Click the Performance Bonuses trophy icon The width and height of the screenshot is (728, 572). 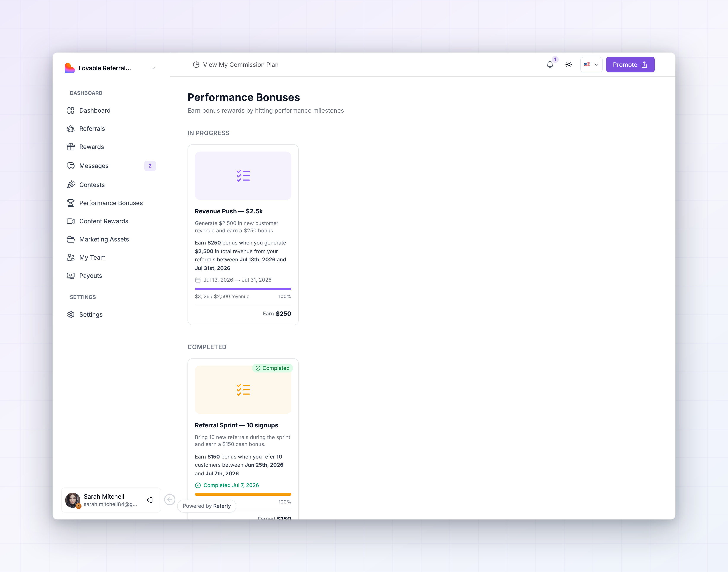pyautogui.click(x=71, y=203)
